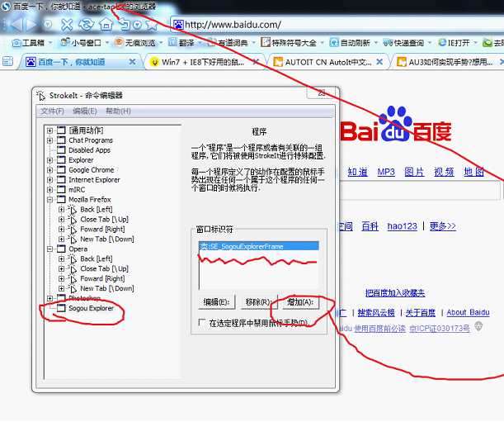Click the 把百度加入收藏夹 link

pos(395,293)
